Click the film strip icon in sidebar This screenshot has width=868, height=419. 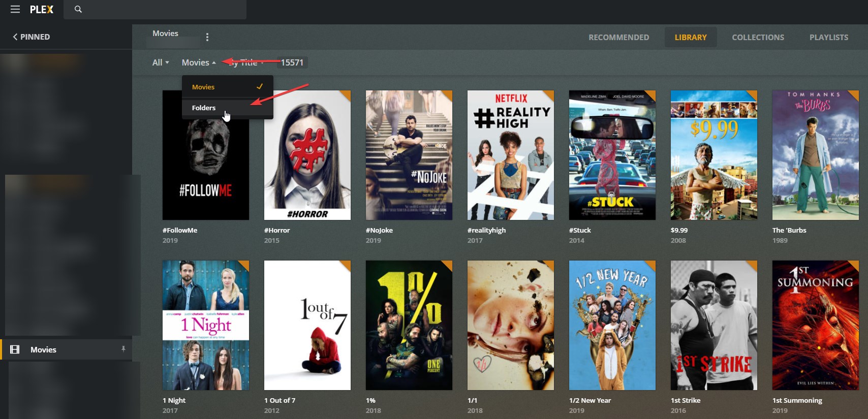pos(15,349)
